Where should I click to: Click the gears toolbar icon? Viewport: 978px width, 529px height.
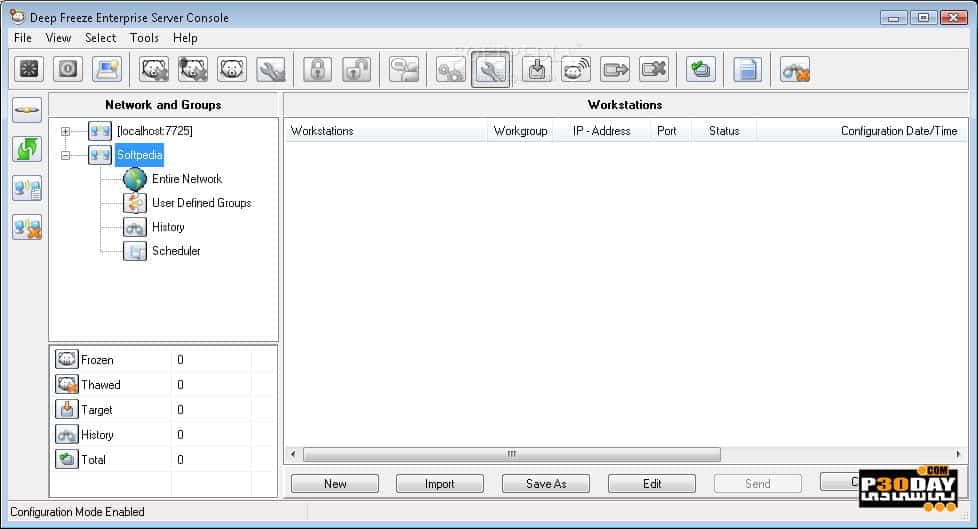tap(451, 69)
